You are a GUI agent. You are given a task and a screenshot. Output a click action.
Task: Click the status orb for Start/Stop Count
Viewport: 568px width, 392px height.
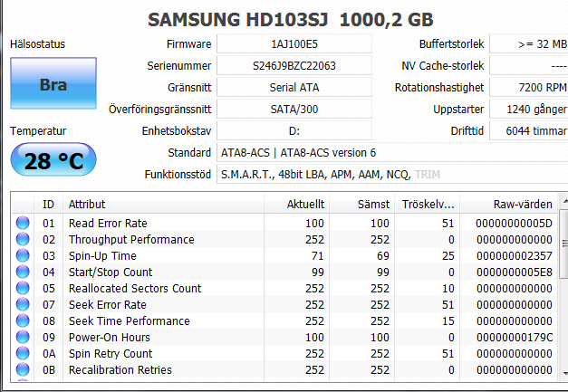(23, 272)
